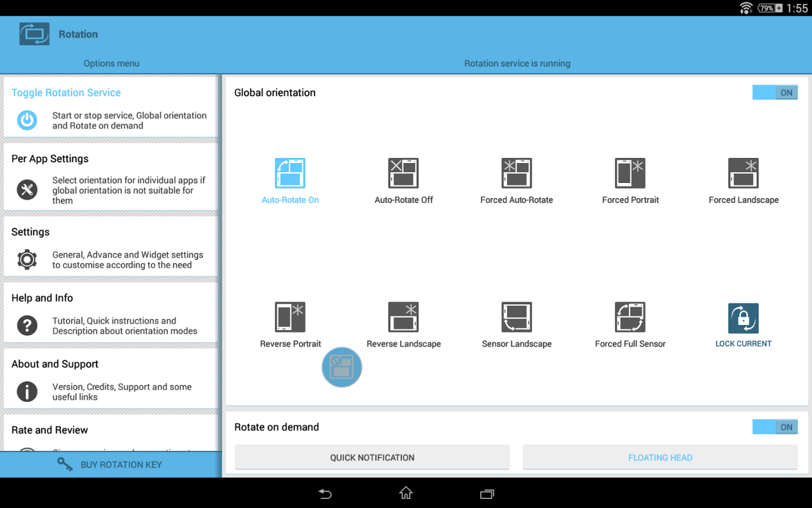This screenshot has width=812, height=508.
Task: Open the Android recent apps button
Action: [487, 494]
